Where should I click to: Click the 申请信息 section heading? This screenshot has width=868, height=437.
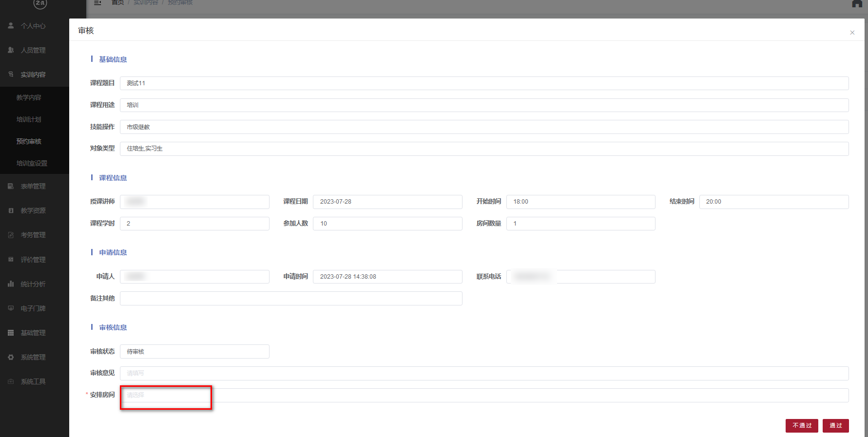pos(113,252)
